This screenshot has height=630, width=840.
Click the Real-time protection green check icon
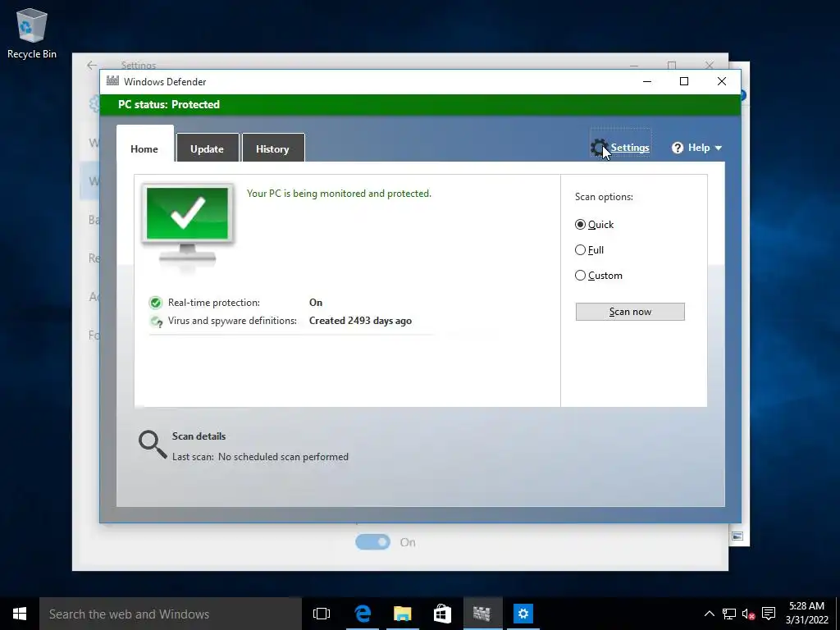(155, 304)
